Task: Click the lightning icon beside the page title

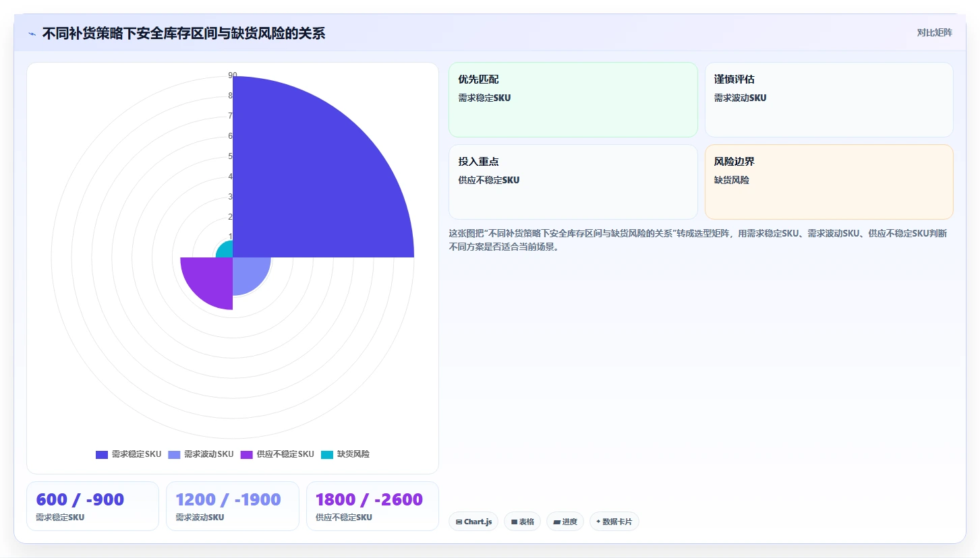Action: (x=32, y=34)
